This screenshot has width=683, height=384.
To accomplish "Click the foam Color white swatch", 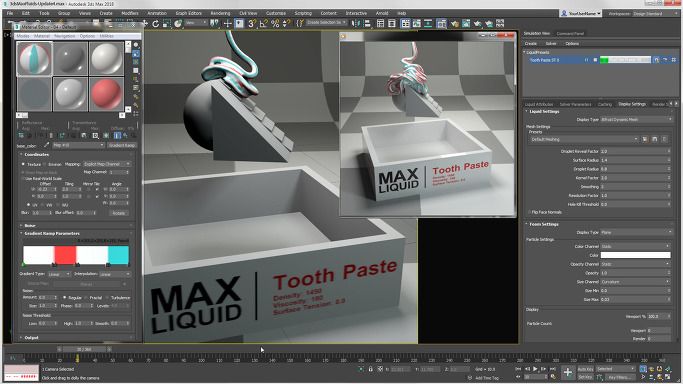I will (636, 255).
